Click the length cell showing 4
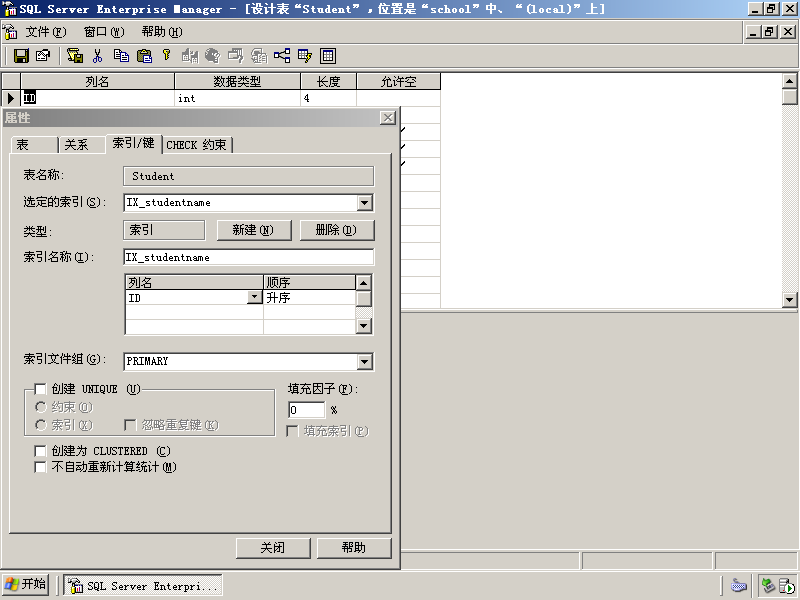Screen dimensions: 800x600 (329, 98)
